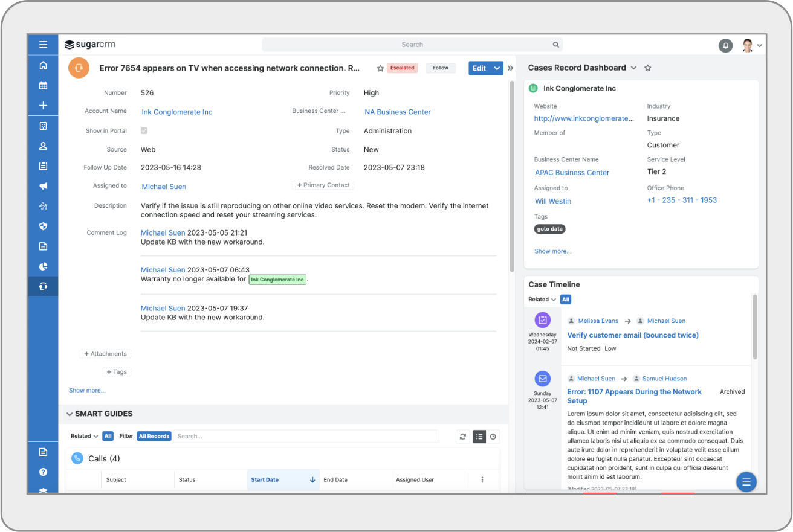Open the help question mark icon
The image size is (793, 532).
43,472
